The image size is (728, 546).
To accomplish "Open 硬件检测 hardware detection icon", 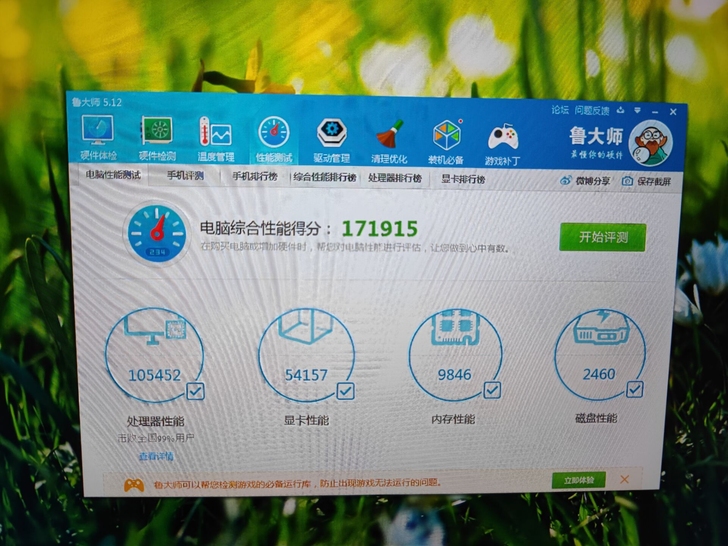I will [x=157, y=138].
